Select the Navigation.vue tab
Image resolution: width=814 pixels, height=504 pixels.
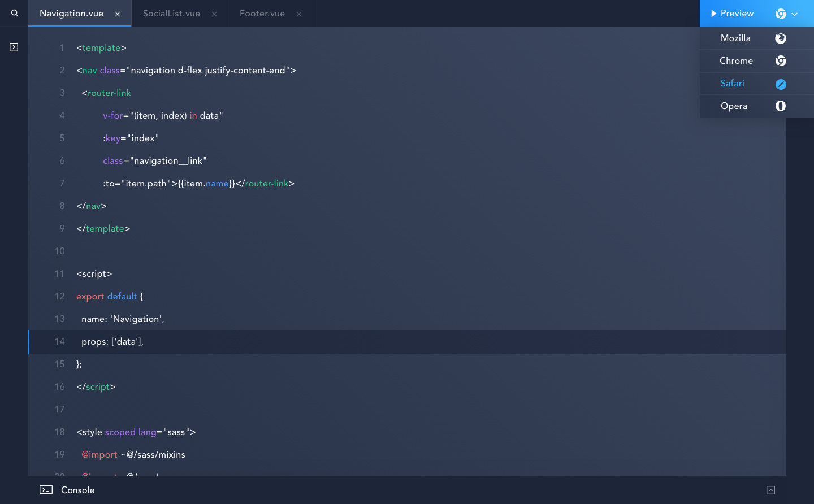[x=71, y=14]
